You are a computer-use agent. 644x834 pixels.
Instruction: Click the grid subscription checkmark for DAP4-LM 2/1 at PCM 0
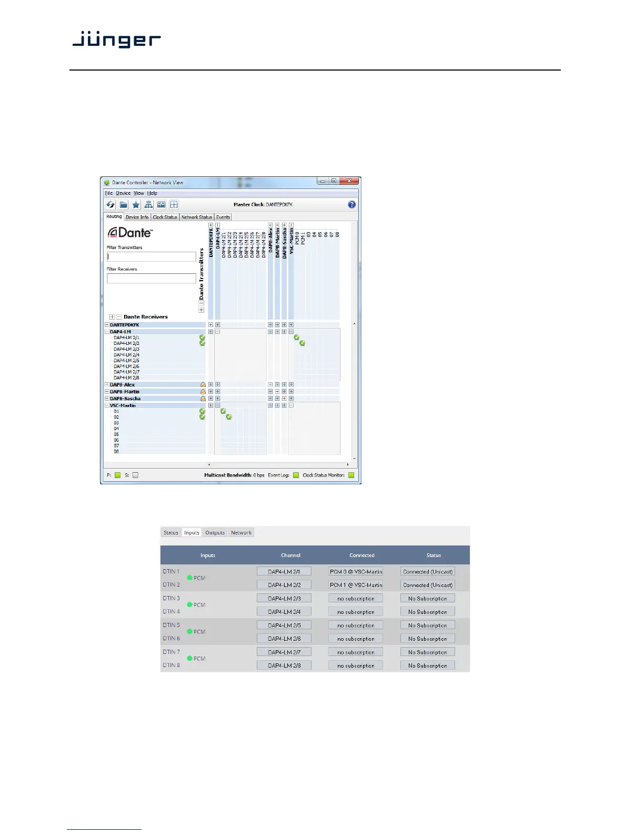pos(297,337)
